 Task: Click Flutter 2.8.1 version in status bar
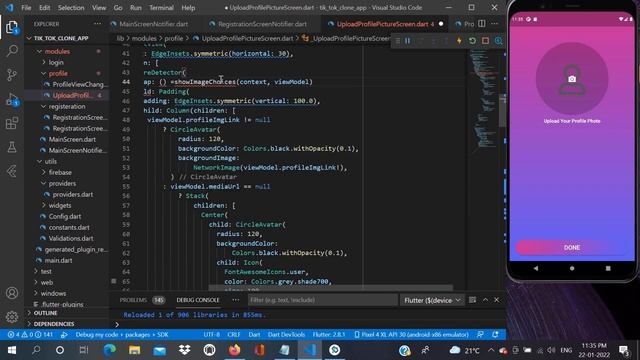click(329, 335)
